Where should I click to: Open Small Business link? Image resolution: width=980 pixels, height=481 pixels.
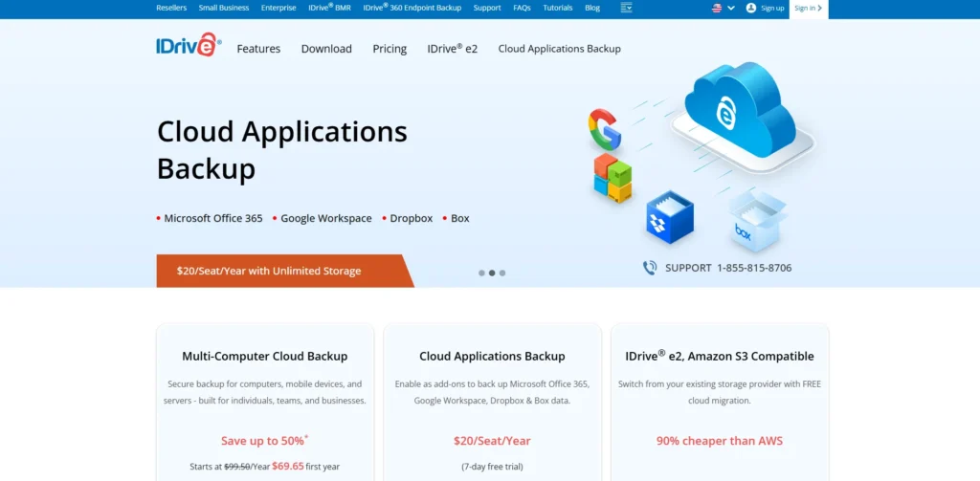[224, 8]
